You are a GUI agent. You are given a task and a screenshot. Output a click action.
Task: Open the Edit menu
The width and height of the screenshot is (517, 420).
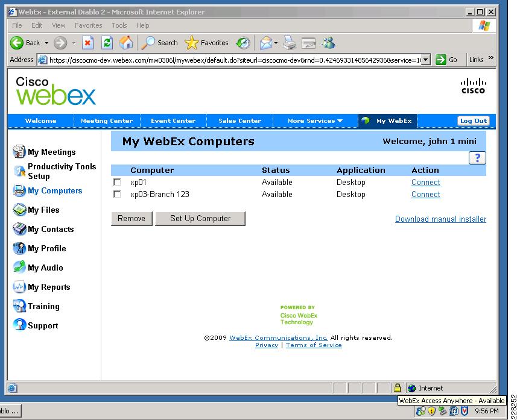(37, 25)
